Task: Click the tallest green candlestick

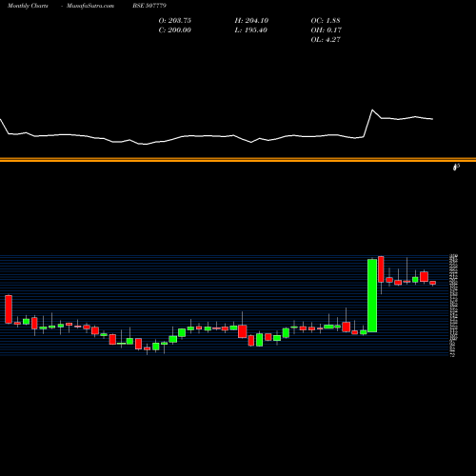Action: 372,295
